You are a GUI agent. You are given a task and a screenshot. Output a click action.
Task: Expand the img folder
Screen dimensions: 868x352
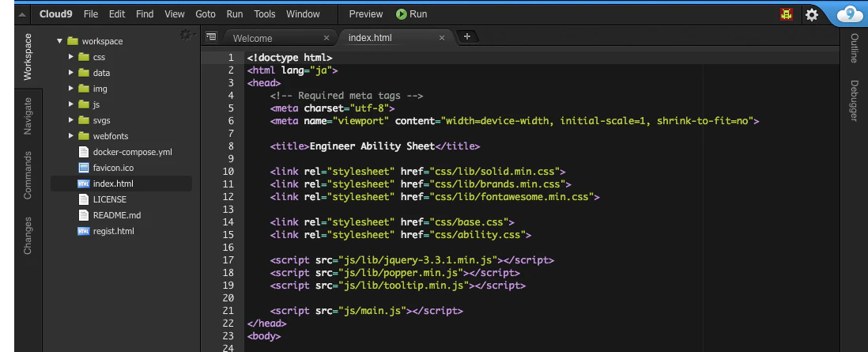tap(71, 88)
